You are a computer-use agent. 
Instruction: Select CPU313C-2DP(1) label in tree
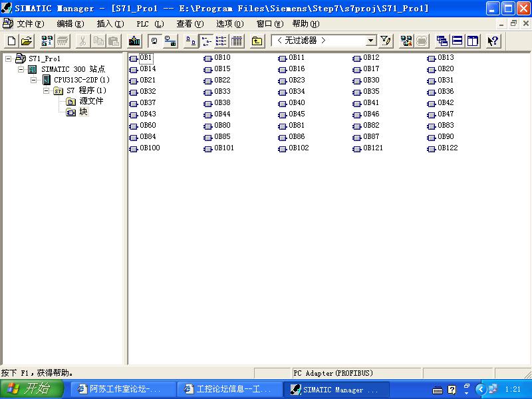pos(82,80)
